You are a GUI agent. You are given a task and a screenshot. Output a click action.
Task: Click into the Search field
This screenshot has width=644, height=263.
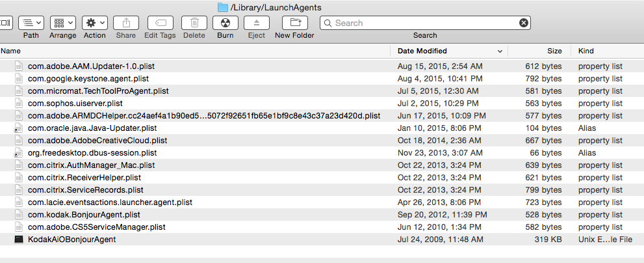[425, 23]
